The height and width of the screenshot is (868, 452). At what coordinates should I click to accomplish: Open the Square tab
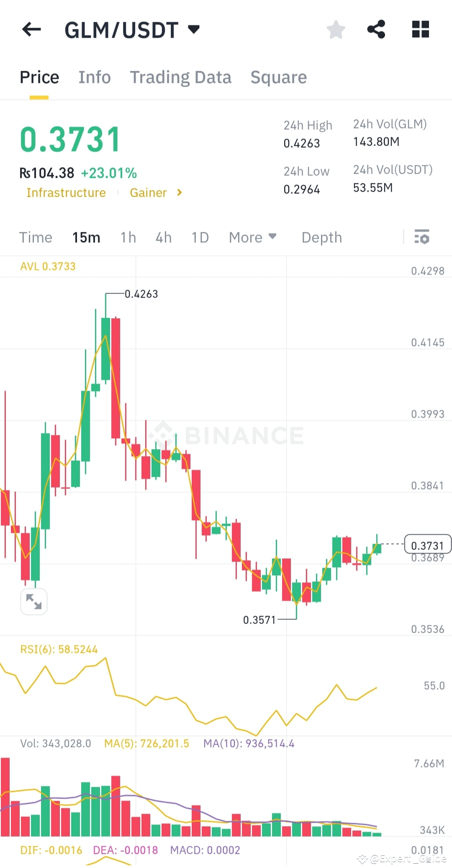tap(278, 77)
